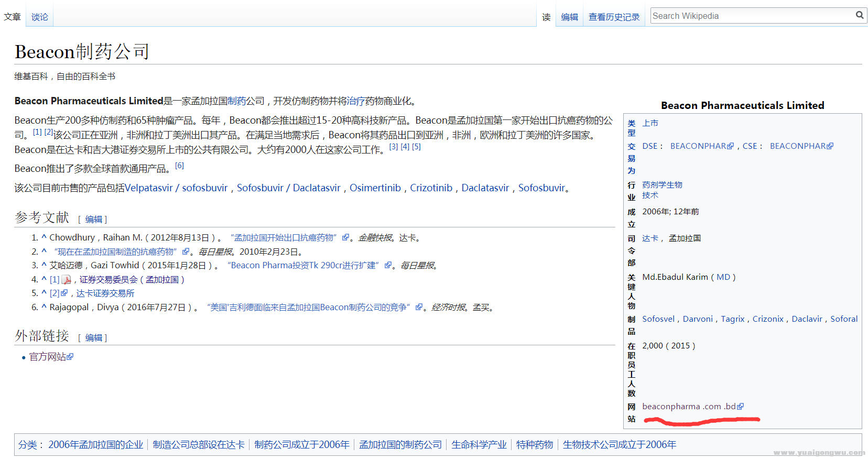Viewport: 868px width, 459px height.
Task: Open infobox 上市 link
Action: [650, 123]
